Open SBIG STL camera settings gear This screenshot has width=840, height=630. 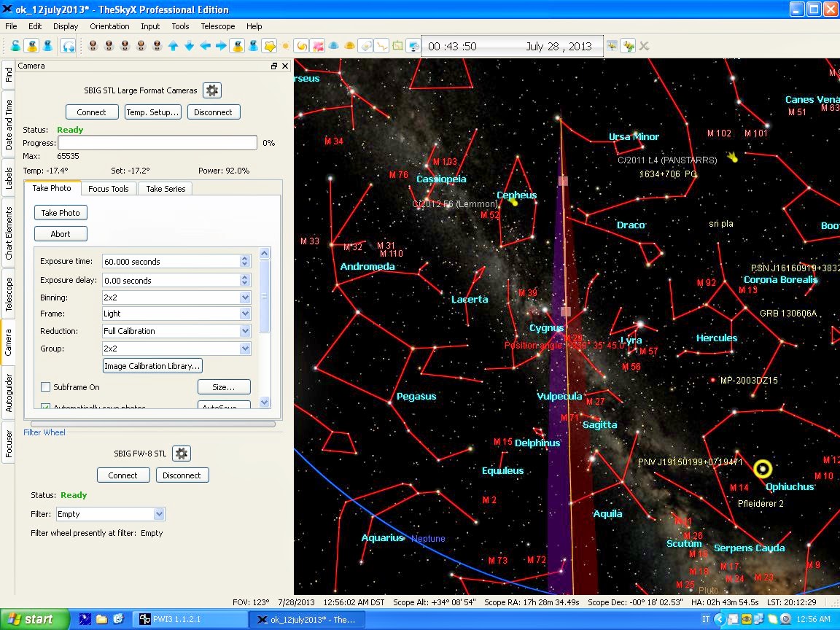pyautogui.click(x=211, y=90)
